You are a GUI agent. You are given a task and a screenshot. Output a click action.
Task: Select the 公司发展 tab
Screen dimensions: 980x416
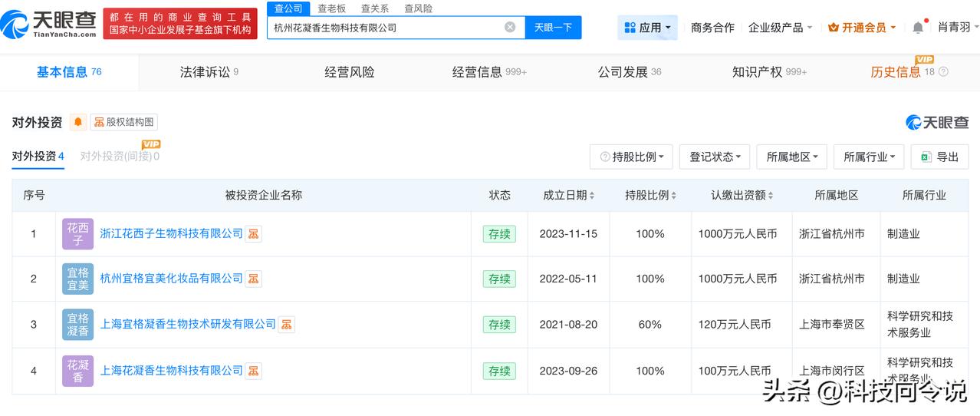[630, 72]
